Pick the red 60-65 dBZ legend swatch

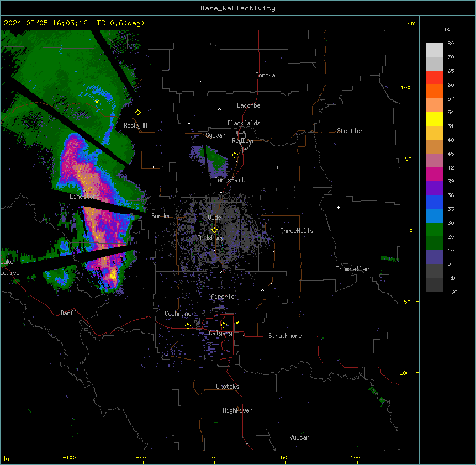coord(434,77)
